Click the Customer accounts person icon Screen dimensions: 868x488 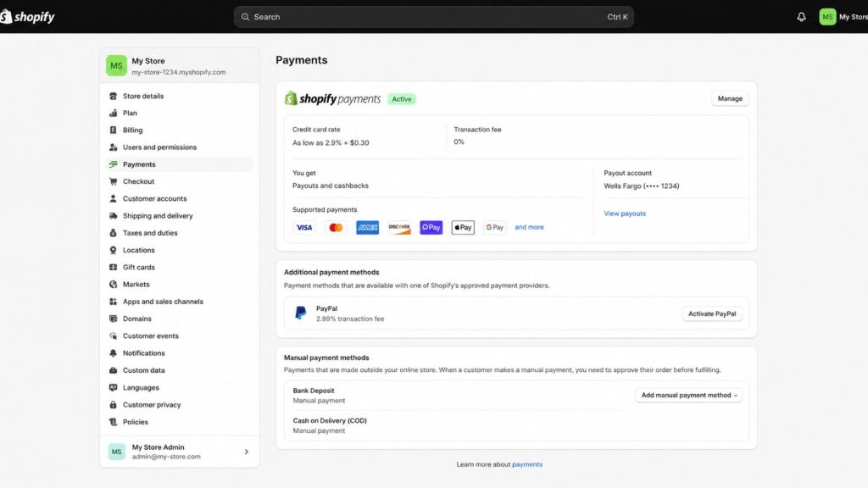tap(113, 198)
